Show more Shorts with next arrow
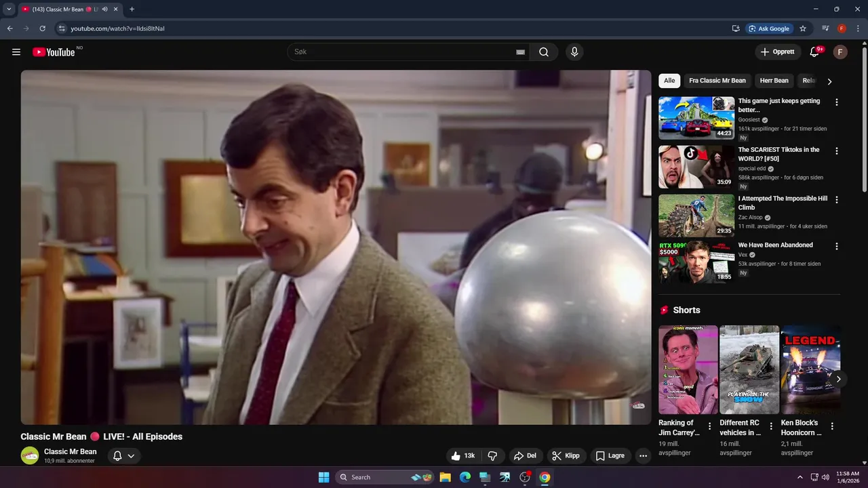This screenshot has width=868, height=488. 838,379
